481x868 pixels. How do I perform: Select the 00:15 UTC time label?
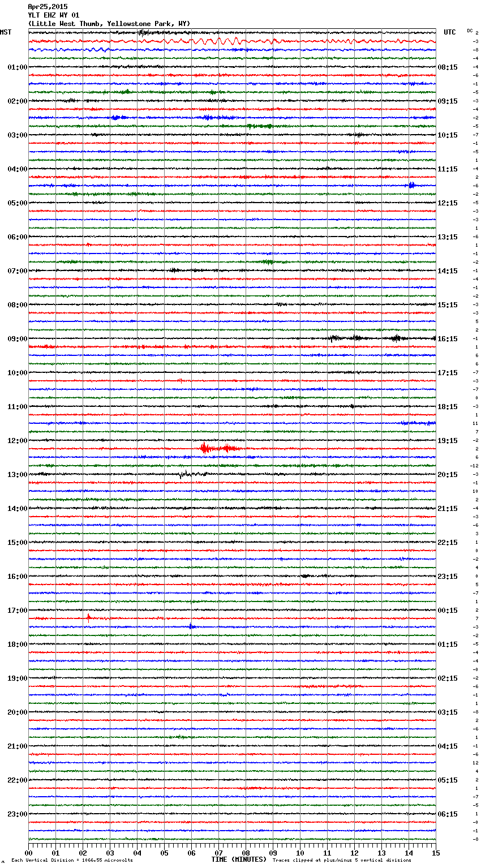pyautogui.click(x=448, y=611)
